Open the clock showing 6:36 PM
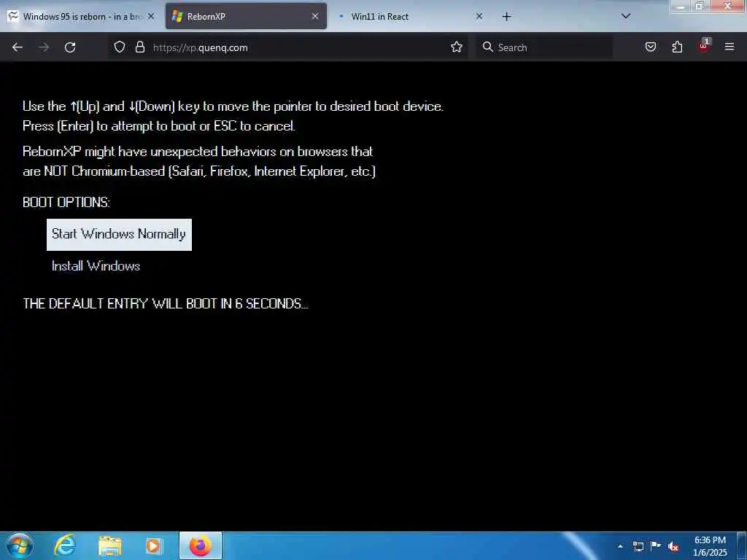The height and width of the screenshot is (560, 747). click(x=710, y=546)
